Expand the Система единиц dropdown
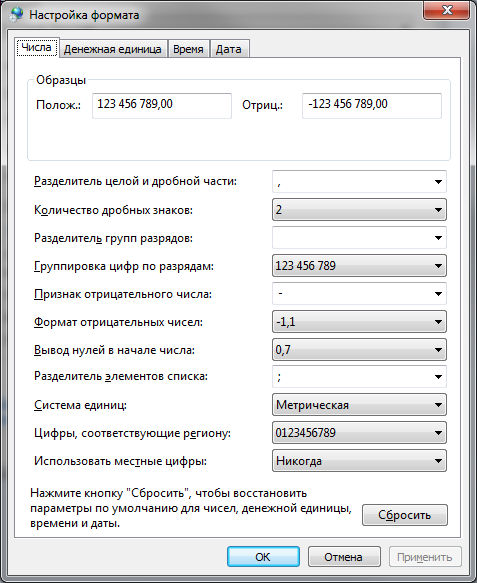 click(359, 405)
